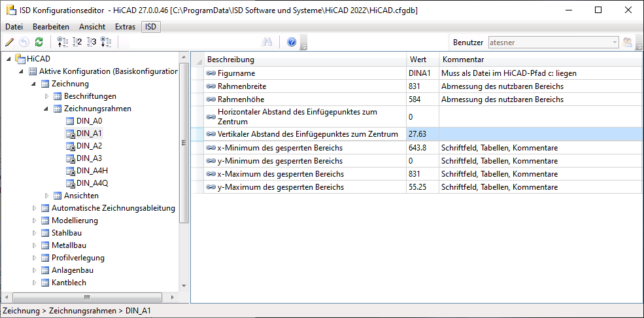
Task: Click the grid select-all corner cell
Action: 197,60
